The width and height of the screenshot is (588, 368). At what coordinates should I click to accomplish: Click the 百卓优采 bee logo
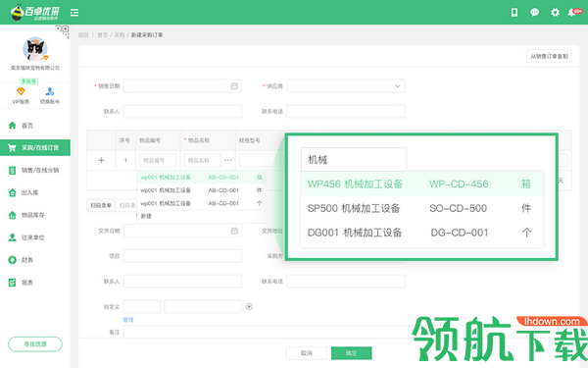[x=35, y=13]
